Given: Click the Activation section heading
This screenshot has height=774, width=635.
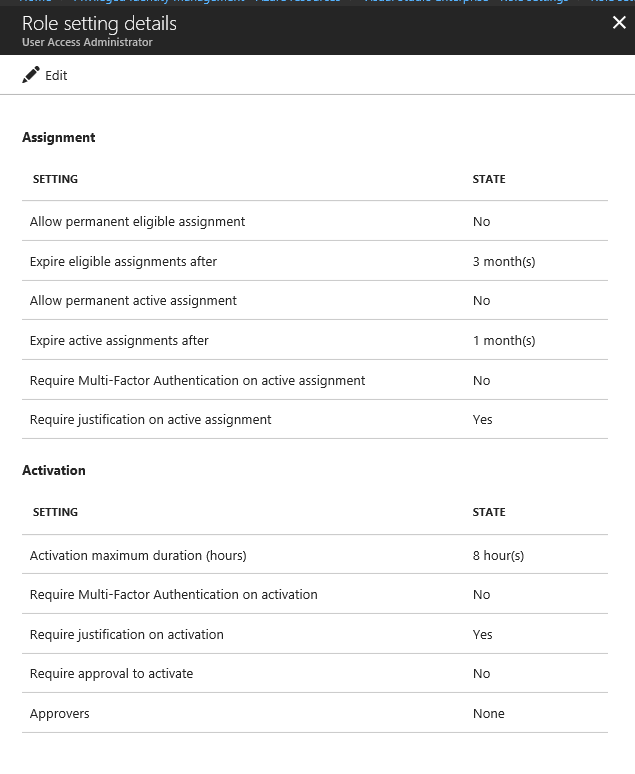Looking at the screenshot, I should (54, 470).
